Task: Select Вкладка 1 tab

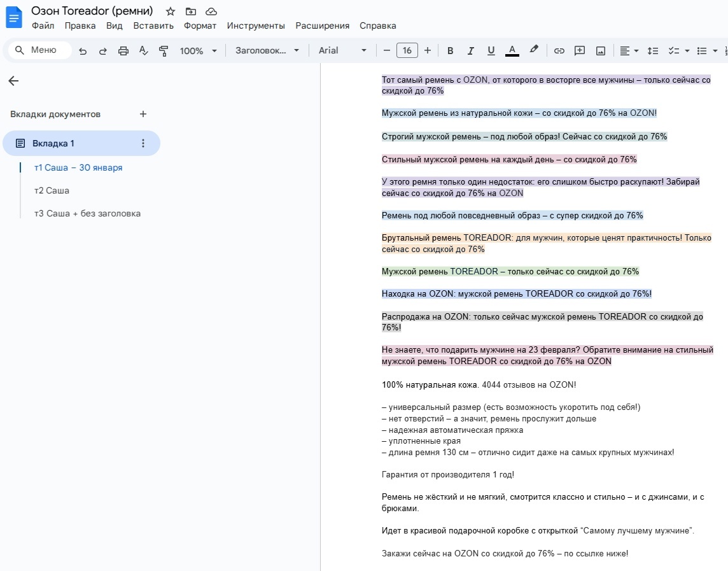Action: pyautogui.click(x=81, y=143)
